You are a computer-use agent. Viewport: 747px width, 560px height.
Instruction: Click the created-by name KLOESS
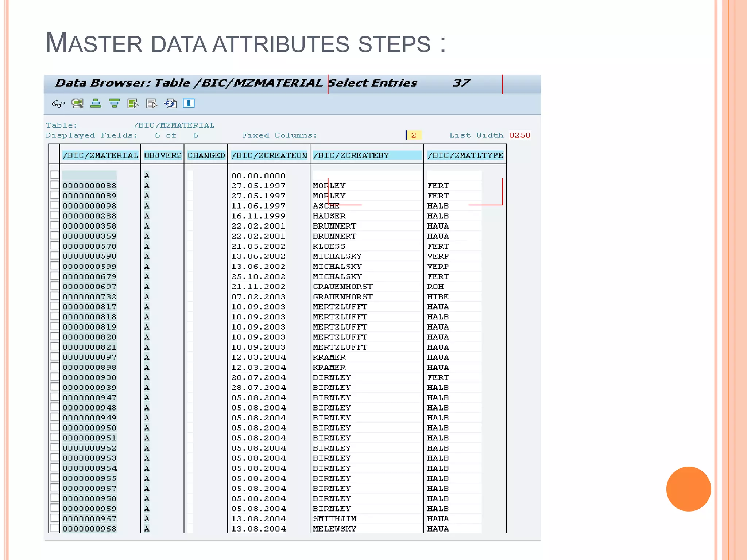tap(329, 246)
